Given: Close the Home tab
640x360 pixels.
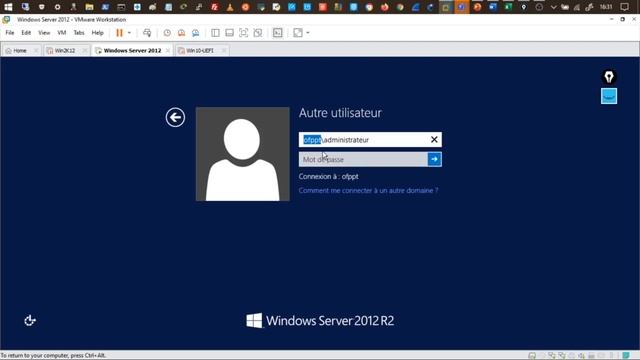Looking at the screenshot, I should click(36, 51).
